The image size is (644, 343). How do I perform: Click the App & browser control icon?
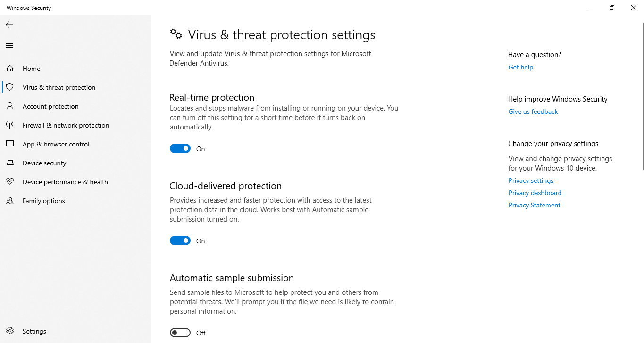pos(10,144)
